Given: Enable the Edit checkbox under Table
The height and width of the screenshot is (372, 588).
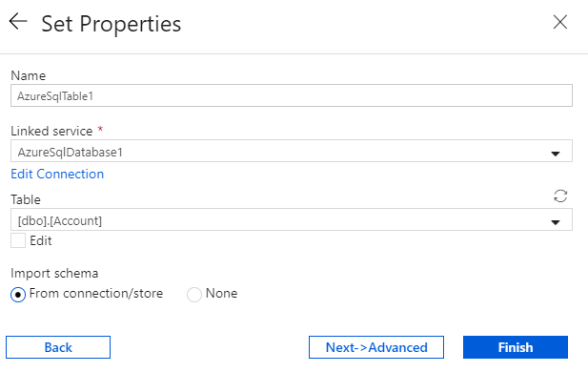Looking at the screenshot, I should (18, 240).
